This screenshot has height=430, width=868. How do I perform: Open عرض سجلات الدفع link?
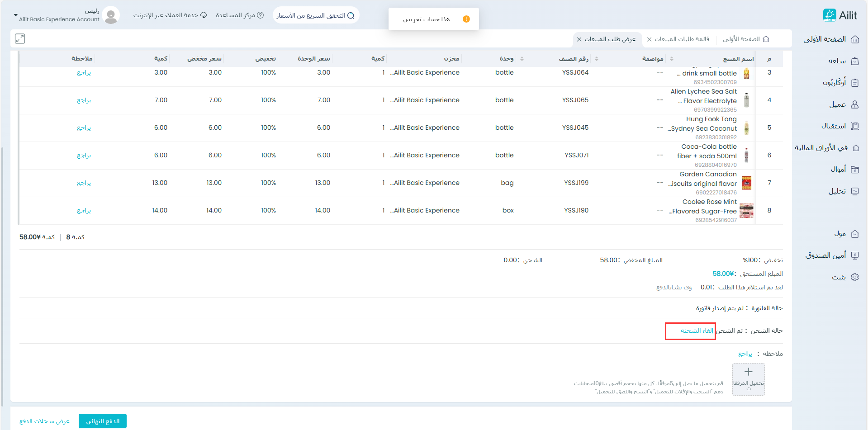[x=44, y=421]
